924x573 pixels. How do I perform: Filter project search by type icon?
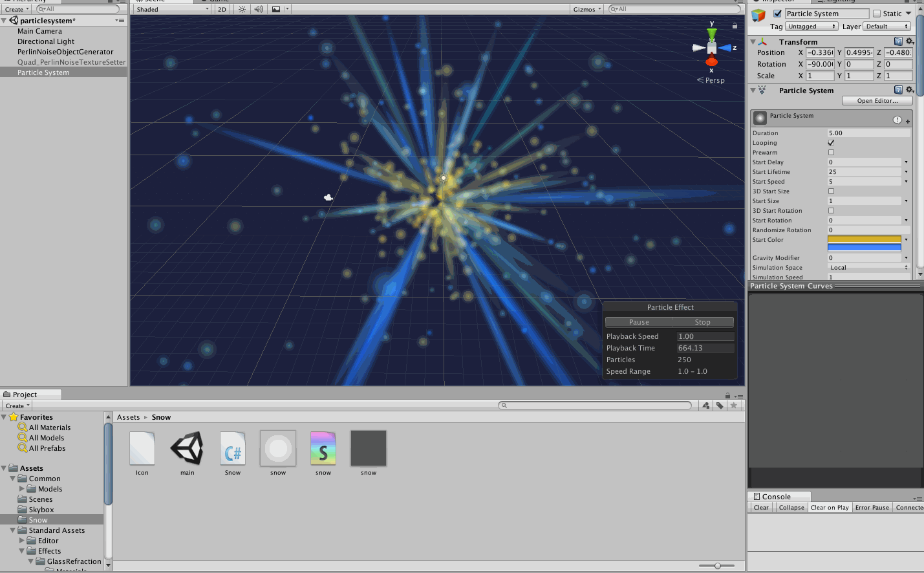coord(706,405)
